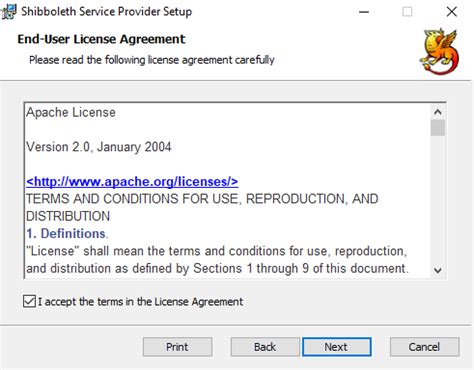
Task: Click the license scrollbar down arrow
Action: (438, 270)
